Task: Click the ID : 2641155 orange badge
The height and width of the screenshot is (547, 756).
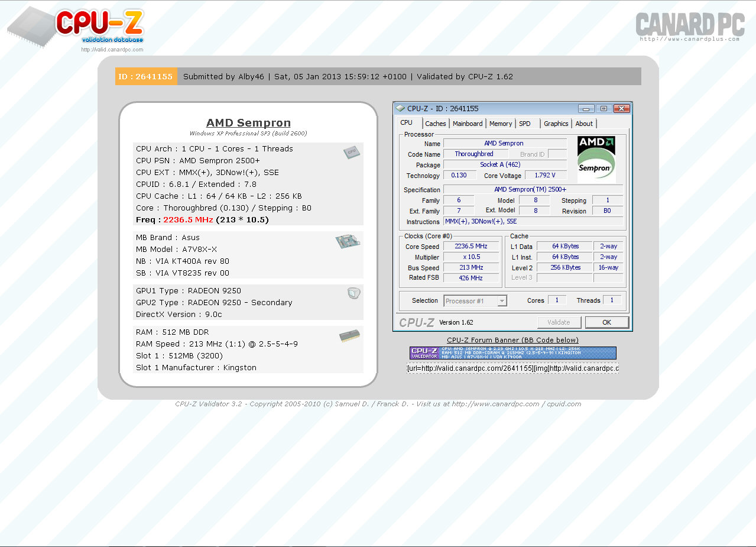Action: 146,76
